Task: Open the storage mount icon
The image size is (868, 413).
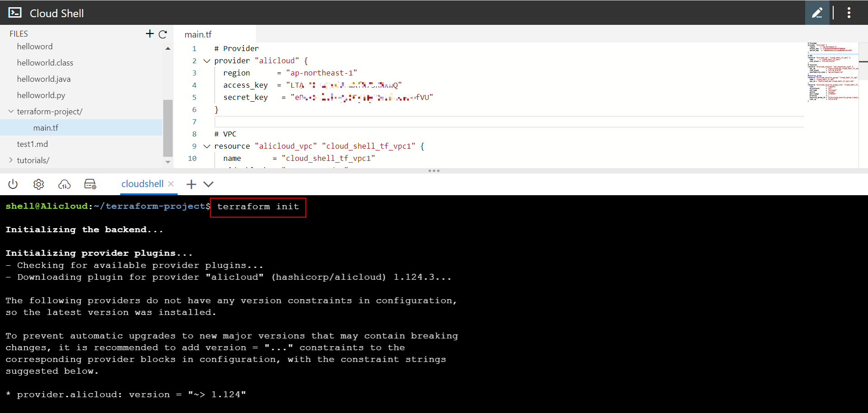Action: (x=90, y=184)
